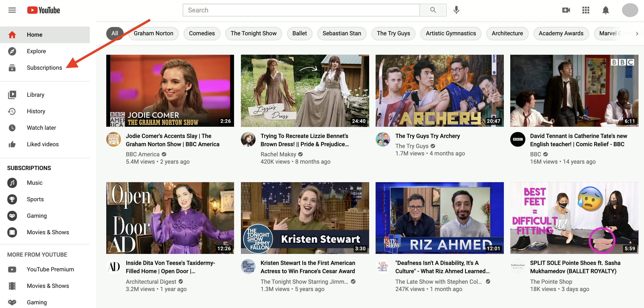644x308 pixels.
Task: Click the Movies & Shows film icon under Subscriptions
Action: [12, 232]
